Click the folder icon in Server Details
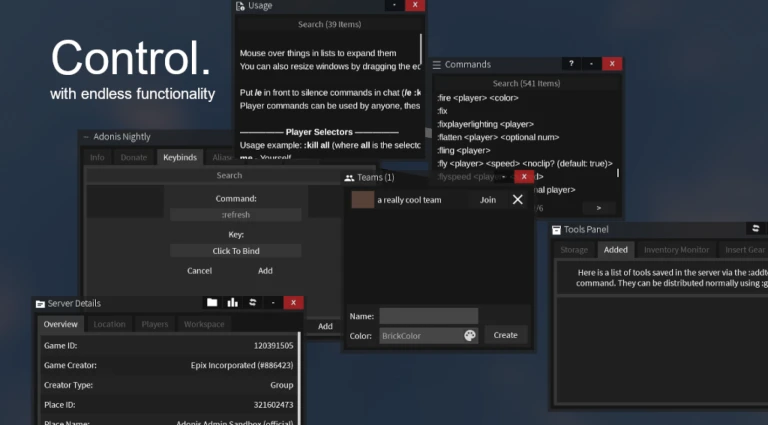The image size is (768, 425). click(x=212, y=303)
